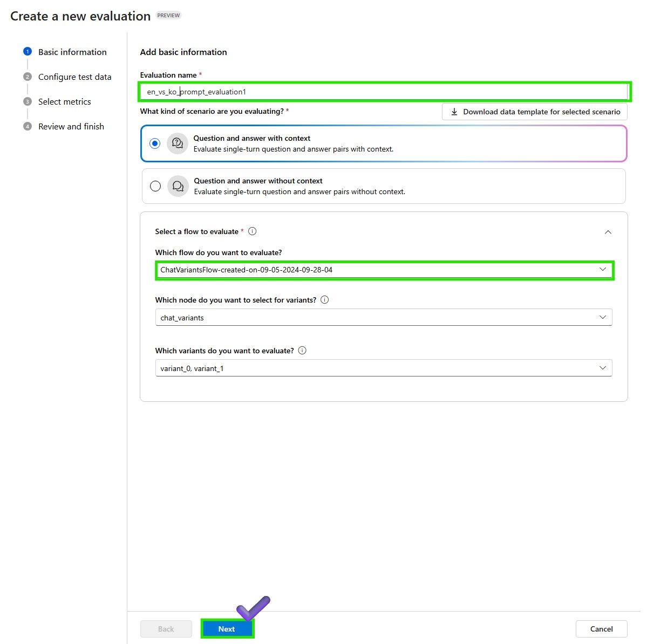Click the Evaluation name text field
The height and width of the screenshot is (644, 647).
[384, 92]
